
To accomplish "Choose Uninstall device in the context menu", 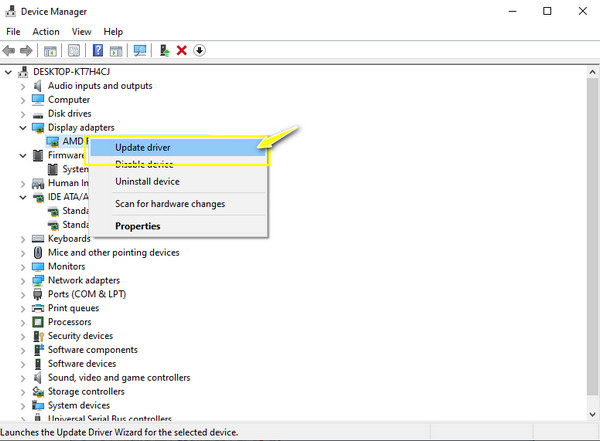I will (x=179, y=181).
